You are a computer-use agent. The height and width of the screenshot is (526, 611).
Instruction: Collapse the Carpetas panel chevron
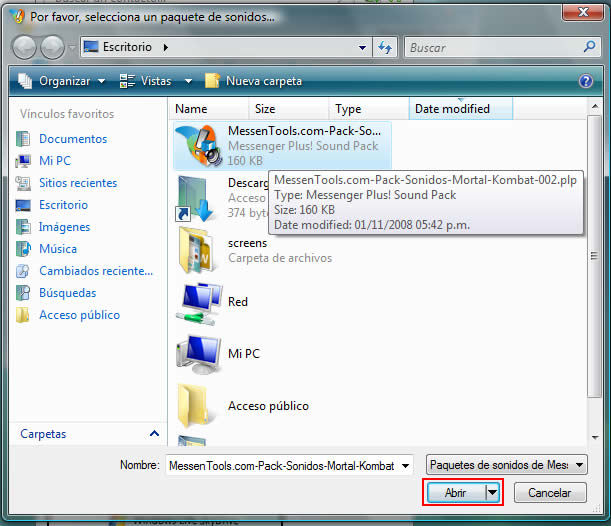(x=154, y=434)
